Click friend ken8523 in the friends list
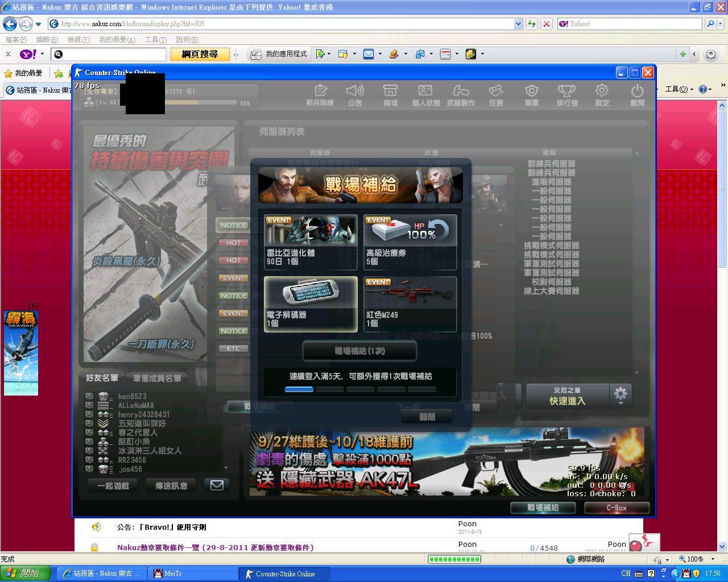Screen dimensions: 728x582 point(132,396)
